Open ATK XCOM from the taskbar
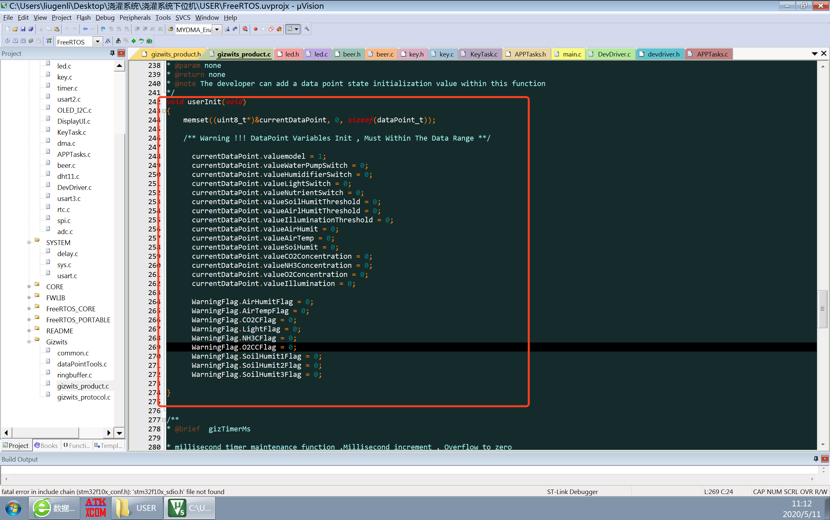830x520 pixels. coord(95,507)
